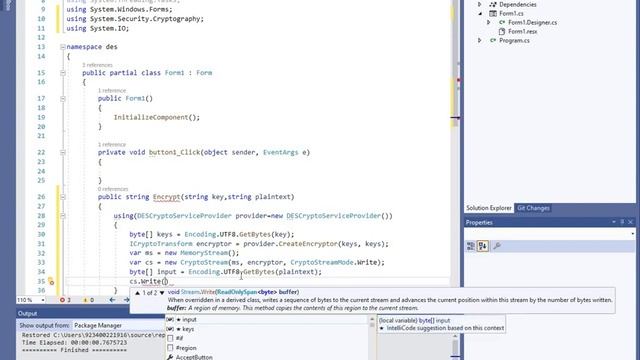Screen dimensions: 640x360
Task: Click the yellow warnings count icon
Action: pos(85,300)
